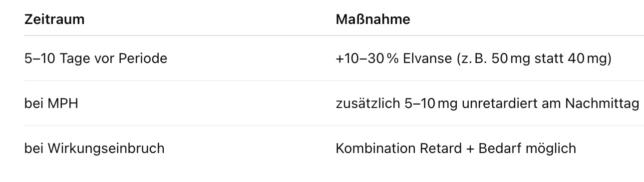Select the cell 5–10 Tage vor Periode

95,58
